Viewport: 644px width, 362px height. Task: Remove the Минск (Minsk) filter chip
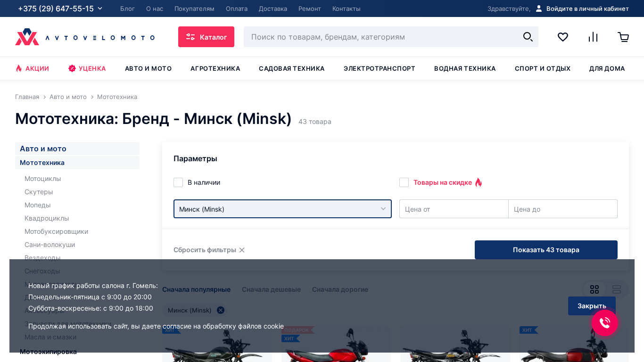point(221,310)
